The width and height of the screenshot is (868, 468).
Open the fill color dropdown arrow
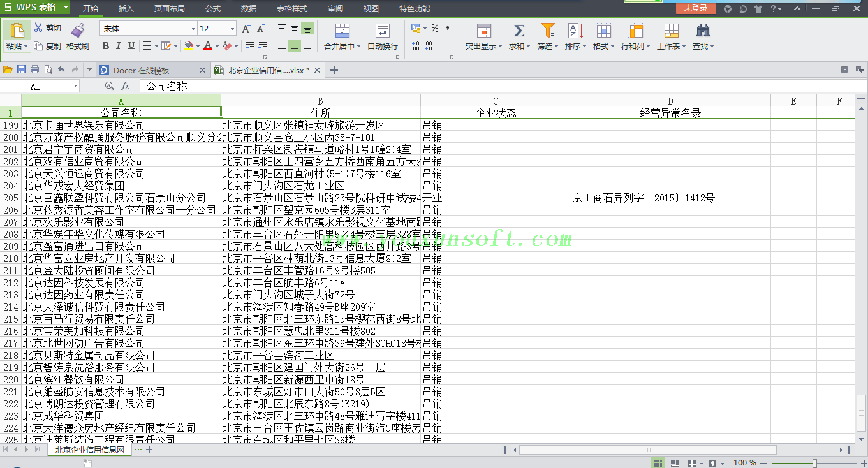[196, 46]
